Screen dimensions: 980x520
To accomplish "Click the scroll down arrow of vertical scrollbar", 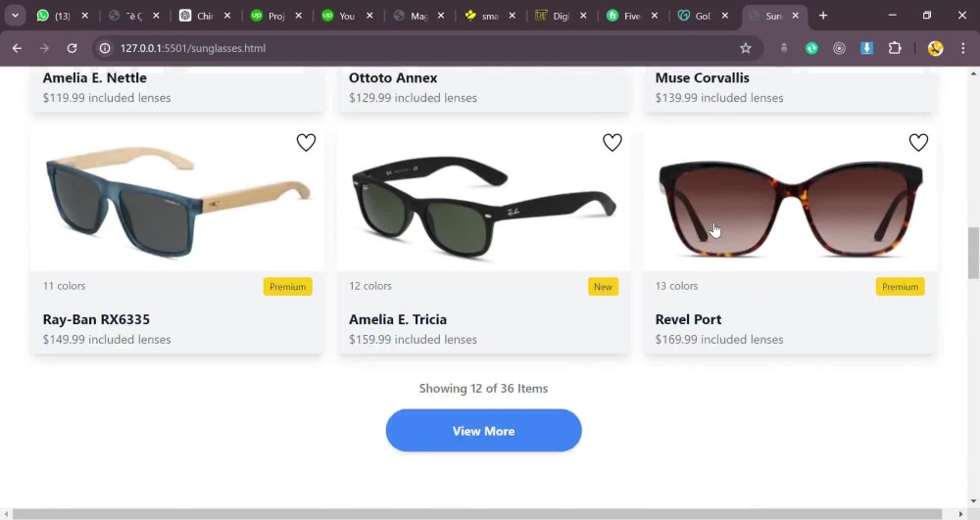I will (973, 501).
